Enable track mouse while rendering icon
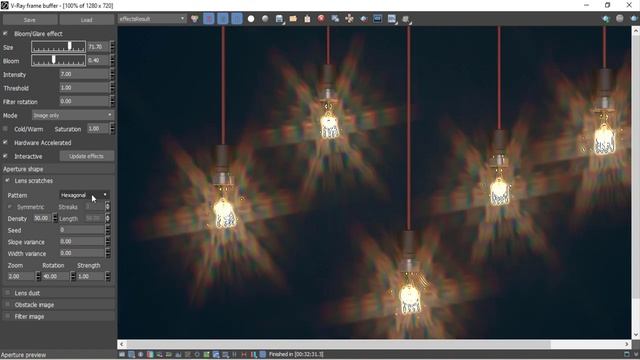The image size is (640, 360). [x=349, y=19]
